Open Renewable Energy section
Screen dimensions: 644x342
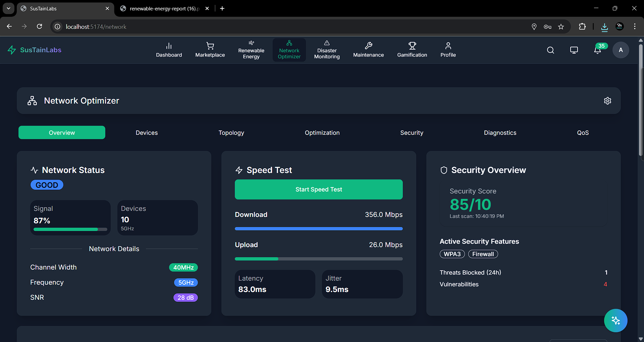251,50
